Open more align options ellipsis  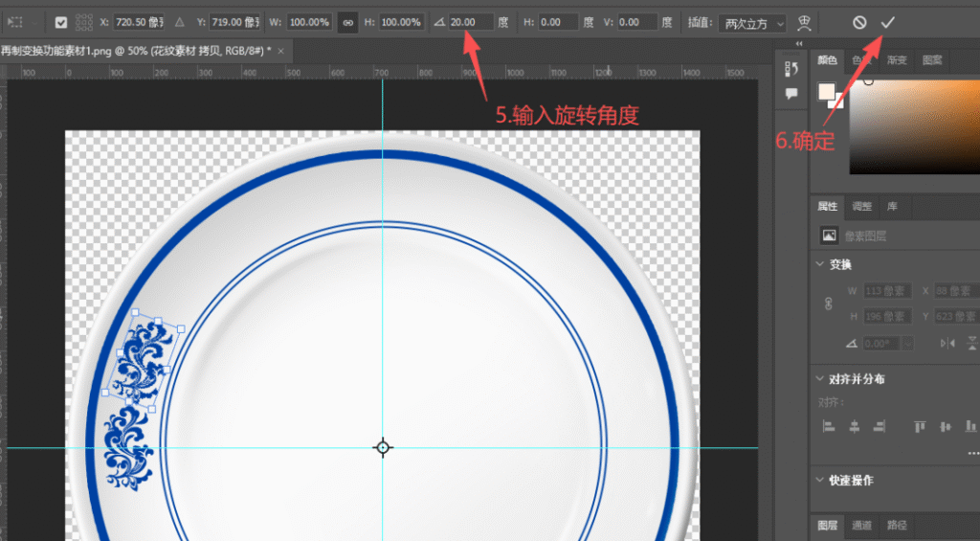(x=973, y=453)
